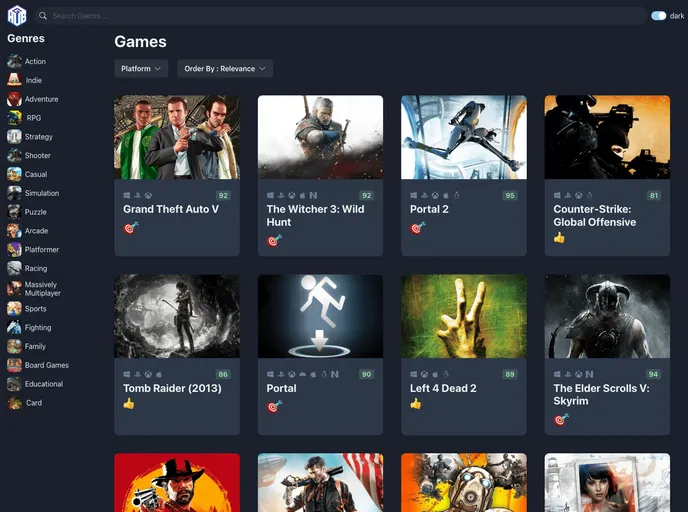Click the 94 score badge on Skyrim
688x512 pixels.
[x=653, y=374]
